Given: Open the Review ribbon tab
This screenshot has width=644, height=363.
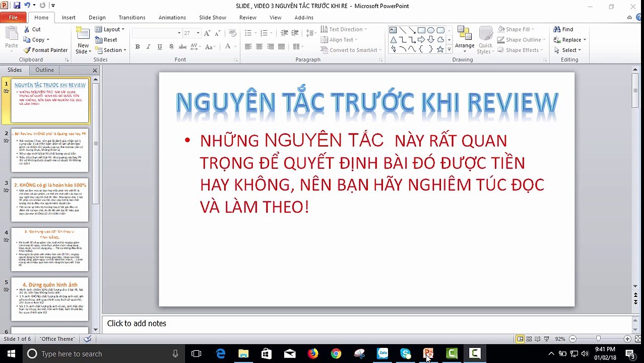Looking at the screenshot, I should pyautogui.click(x=248, y=18).
